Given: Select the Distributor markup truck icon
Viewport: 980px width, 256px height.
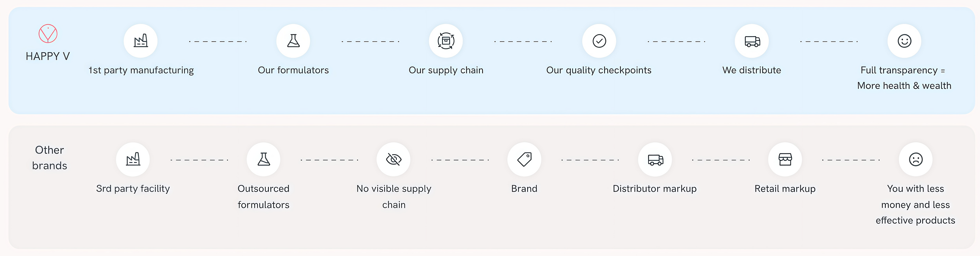Looking at the screenshot, I should pos(655,159).
